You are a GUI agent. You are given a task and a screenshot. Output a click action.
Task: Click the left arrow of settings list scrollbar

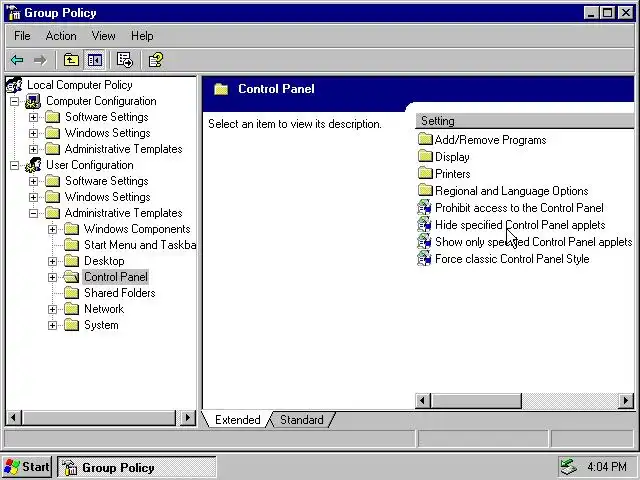(422, 401)
